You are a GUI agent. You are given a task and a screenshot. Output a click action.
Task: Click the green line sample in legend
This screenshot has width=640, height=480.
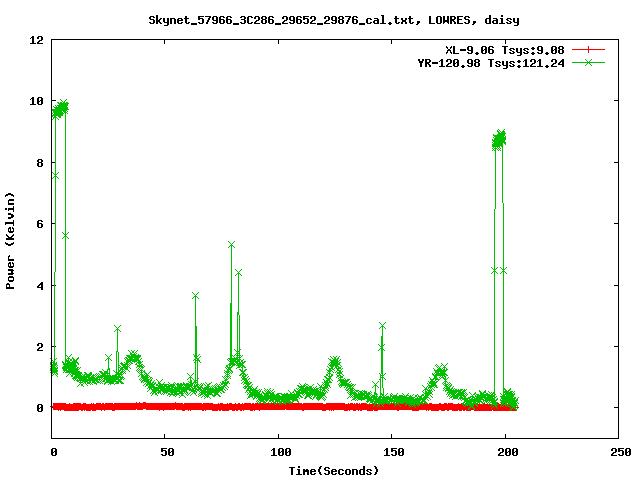point(589,62)
